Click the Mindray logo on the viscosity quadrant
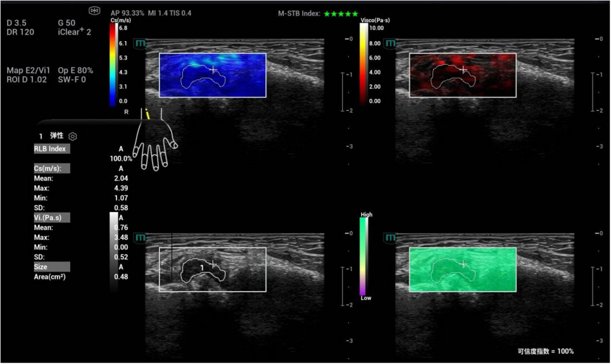611x364 pixels. pos(390,44)
